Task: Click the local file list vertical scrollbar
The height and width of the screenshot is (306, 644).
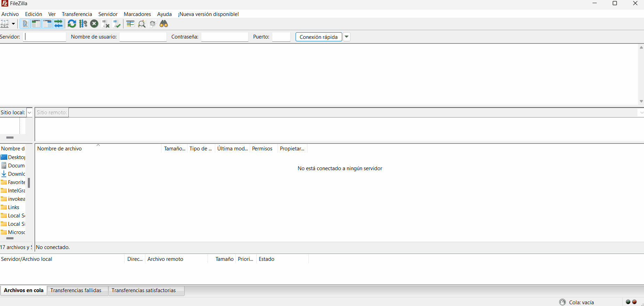Action: pos(29,183)
